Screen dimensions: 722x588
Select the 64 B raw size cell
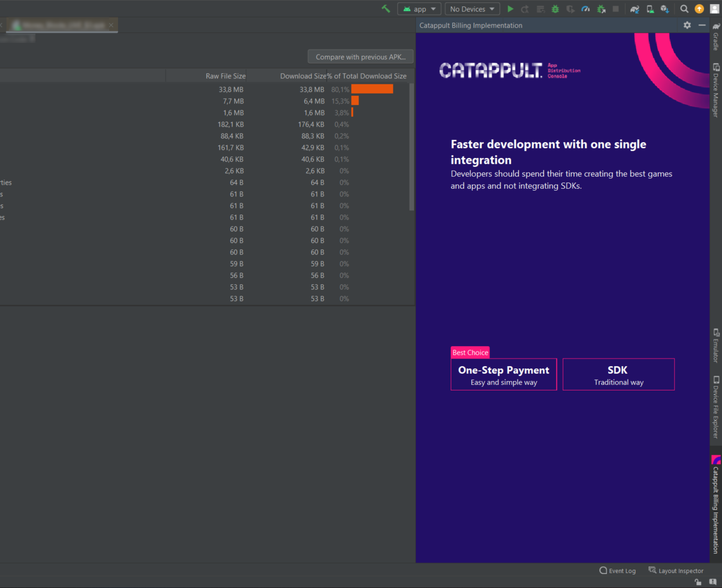236,182
